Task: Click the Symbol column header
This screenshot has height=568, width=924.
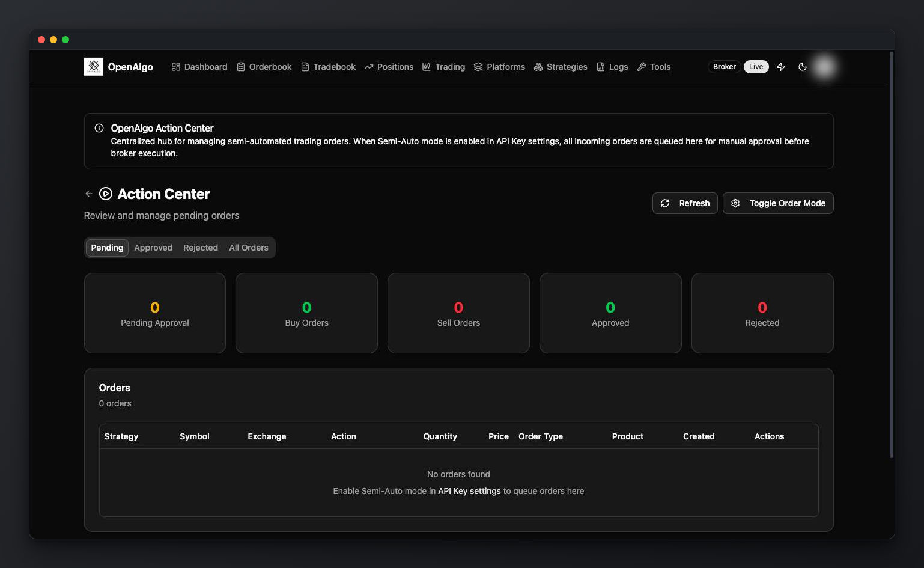Action: coord(195,436)
